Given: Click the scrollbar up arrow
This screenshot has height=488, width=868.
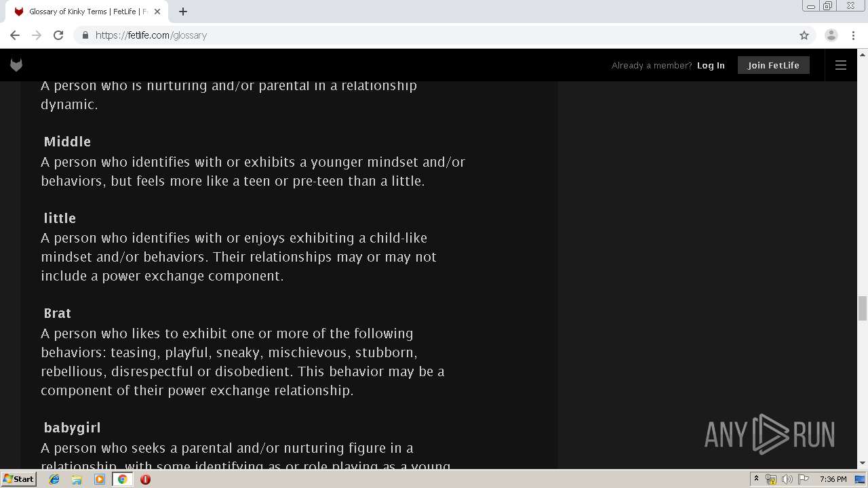Looking at the screenshot, I should coord(863,54).
